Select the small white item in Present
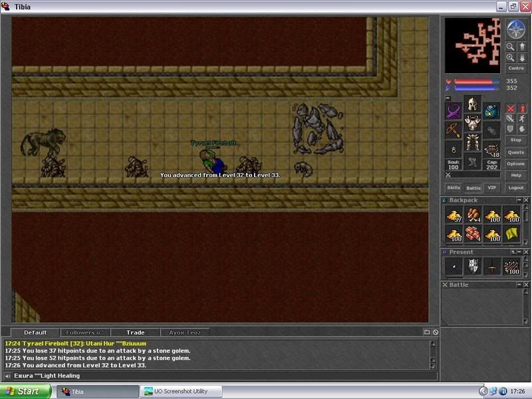532x399 pixels. (x=454, y=267)
